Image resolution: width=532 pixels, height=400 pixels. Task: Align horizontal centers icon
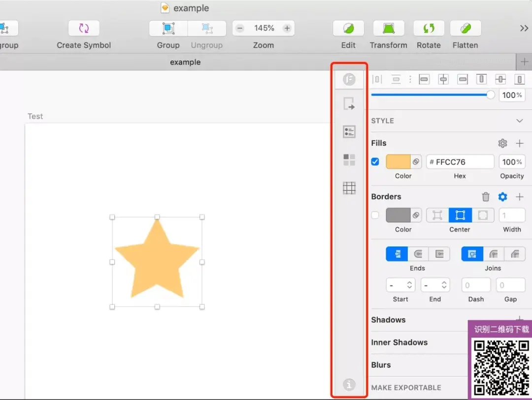click(x=443, y=80)
